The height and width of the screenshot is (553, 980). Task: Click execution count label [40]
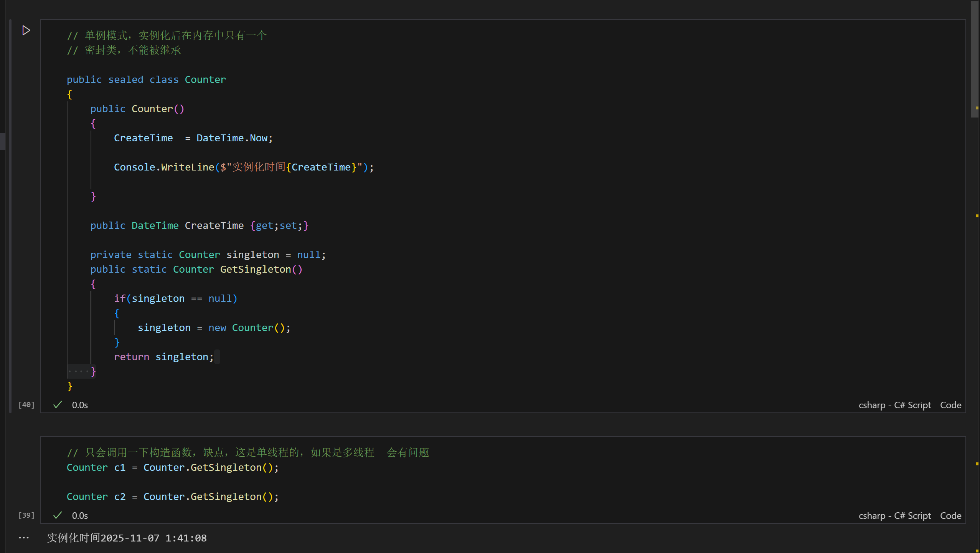(x=26, y=405)
